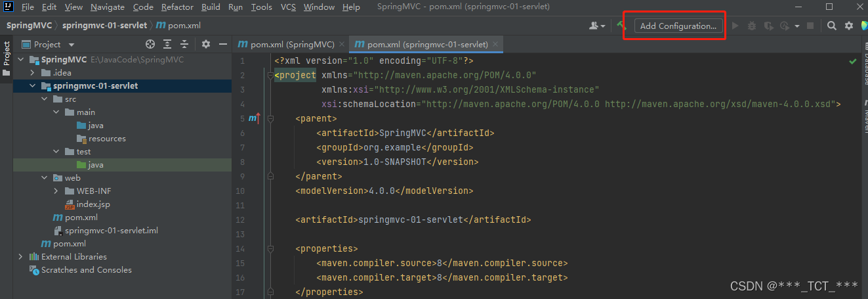The height and width of the screenshot is (299, 868).
Task: Collapse the src folder
Action: [45, 99]
